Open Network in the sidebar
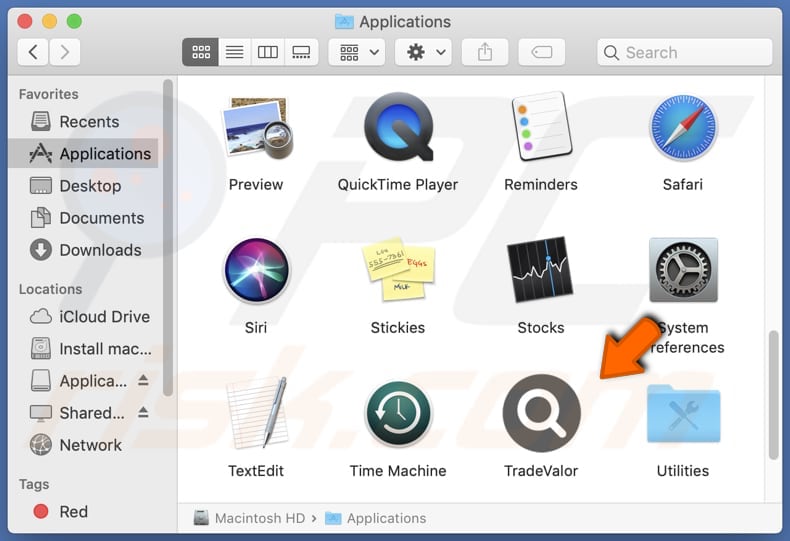 83,445
